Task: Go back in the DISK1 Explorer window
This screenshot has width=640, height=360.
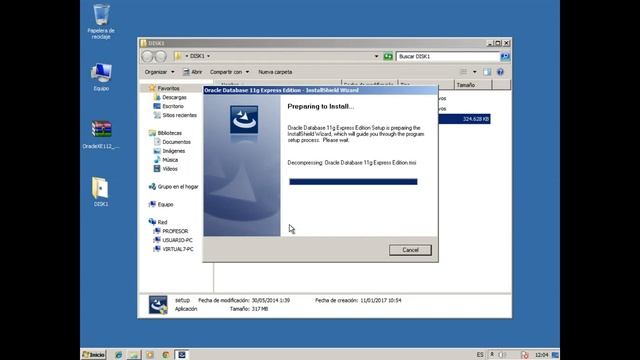Action: point(147,56)
